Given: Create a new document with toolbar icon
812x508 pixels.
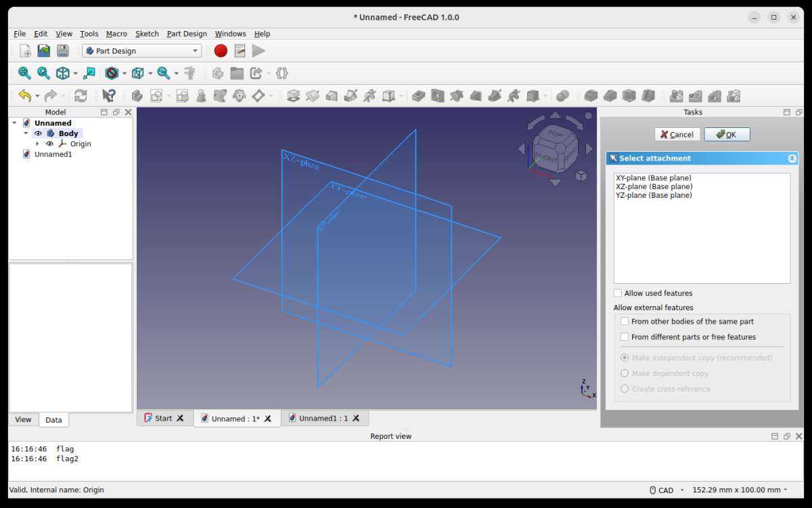Looking at the screenshot, I should (x=25, y=51).
